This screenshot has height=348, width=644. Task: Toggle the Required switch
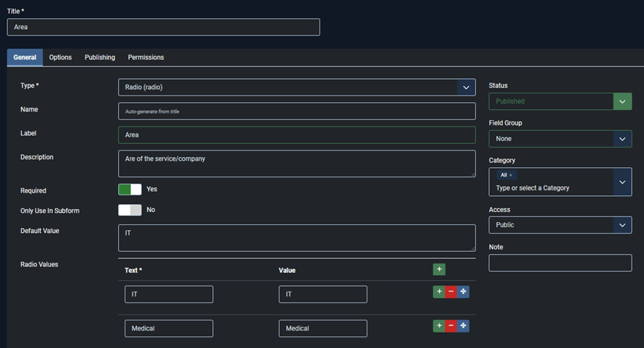[130, 190]
